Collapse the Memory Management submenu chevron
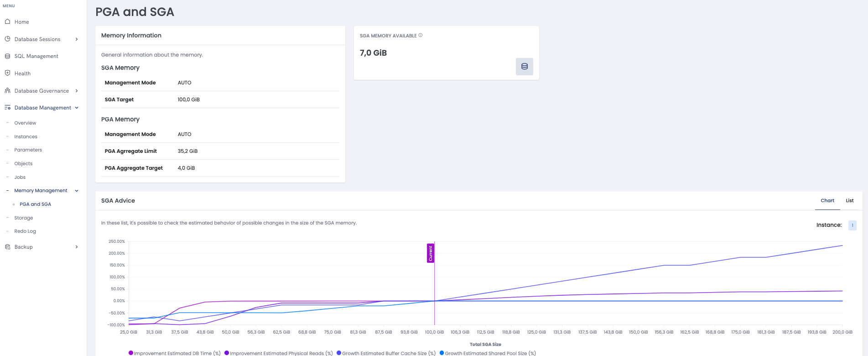 (77, 191)
